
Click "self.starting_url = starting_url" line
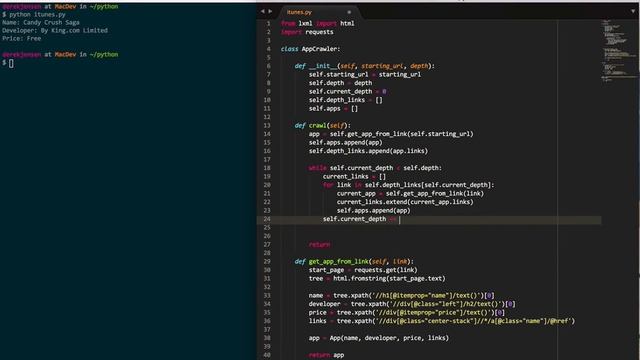[x=364, y=75]
